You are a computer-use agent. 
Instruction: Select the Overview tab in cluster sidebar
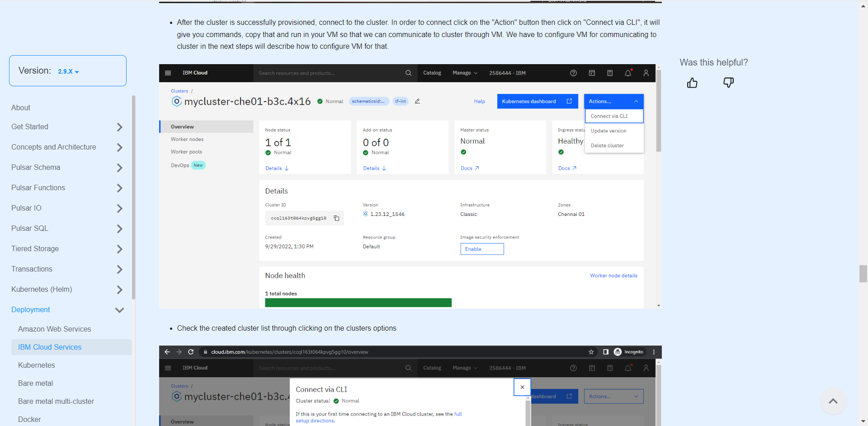(206, 126)
